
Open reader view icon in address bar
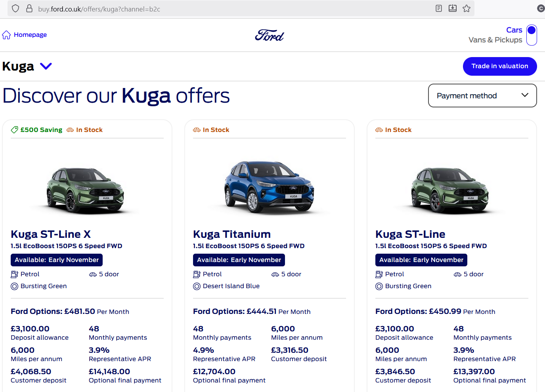point(439,8)
